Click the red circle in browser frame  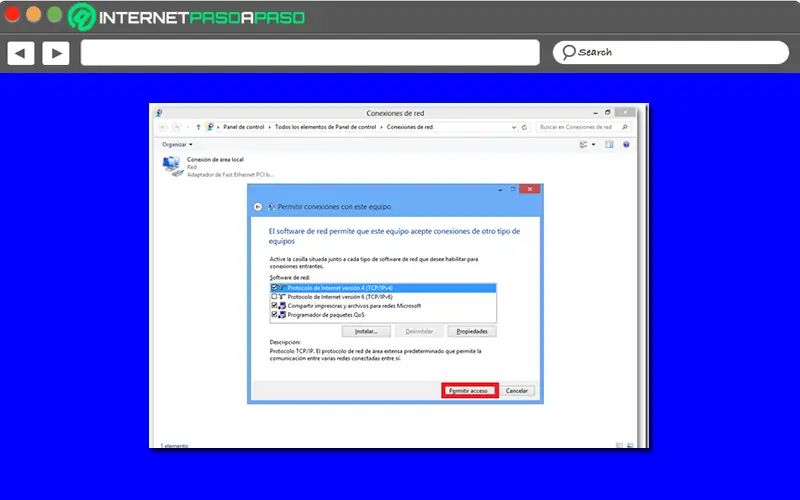pos(12,14)
